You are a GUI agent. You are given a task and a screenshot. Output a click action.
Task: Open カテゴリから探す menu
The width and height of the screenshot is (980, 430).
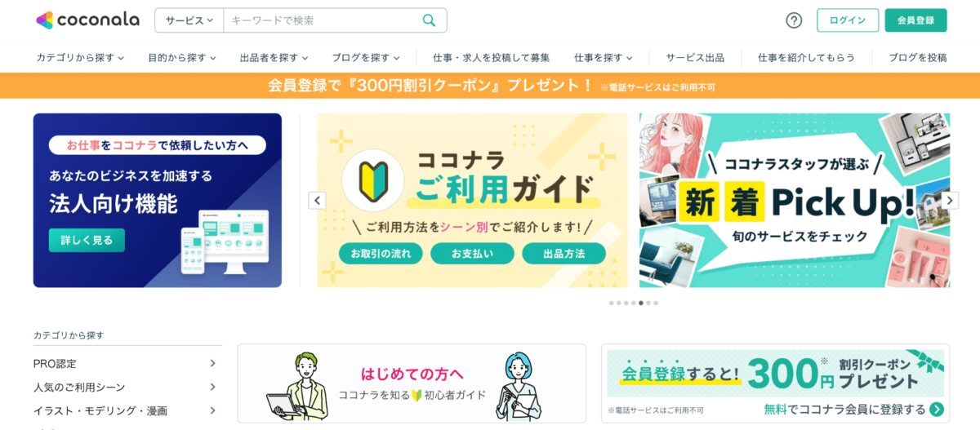click(80, 58)
